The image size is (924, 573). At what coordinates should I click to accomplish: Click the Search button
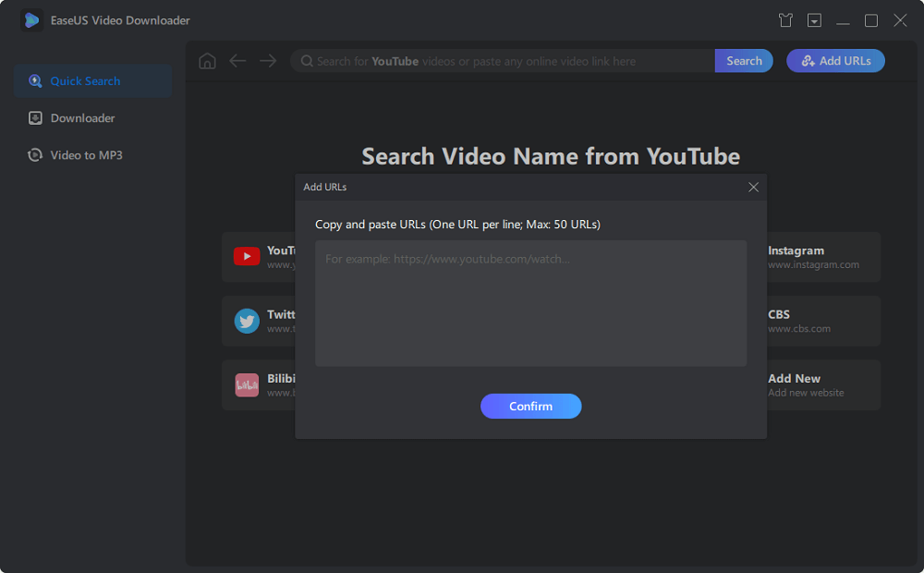click(x=744, y=61)
